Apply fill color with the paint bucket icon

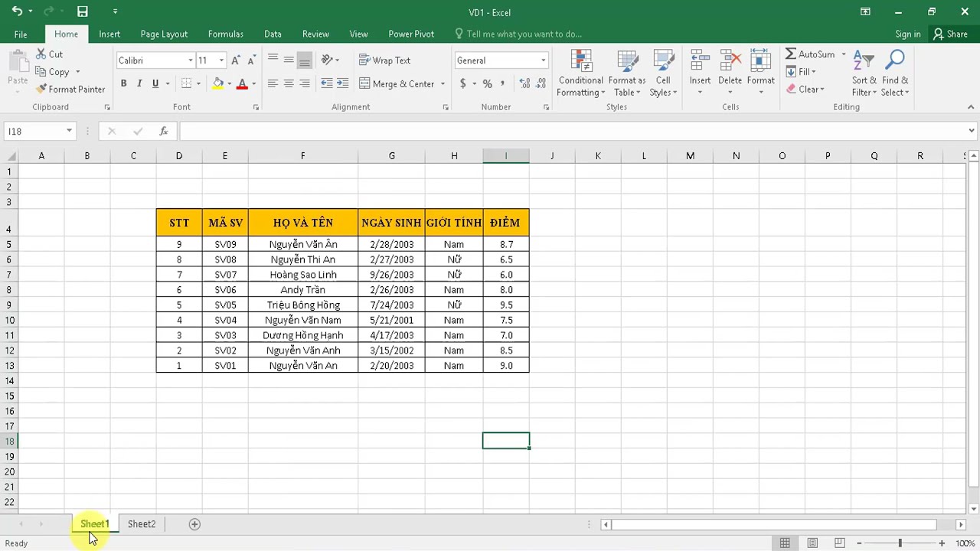218,83
